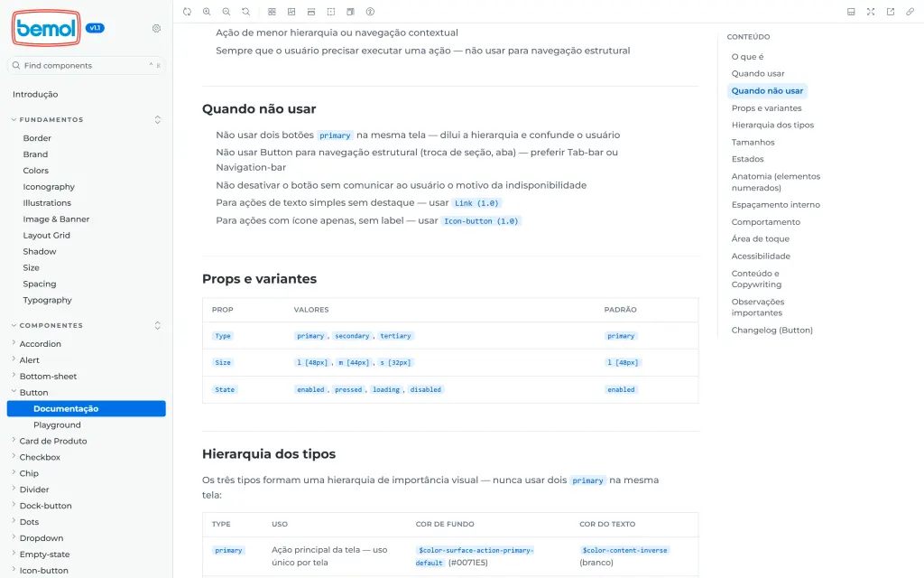Collapse the COMPONENTES section chevron
This screenshot has width=924, height=578.
pos(14,325)
